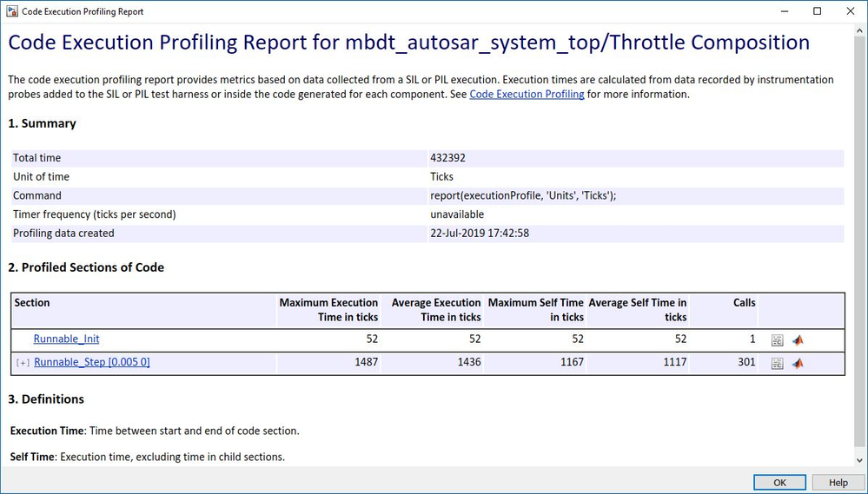Select max execution time 1487 cell

(366, 362)
